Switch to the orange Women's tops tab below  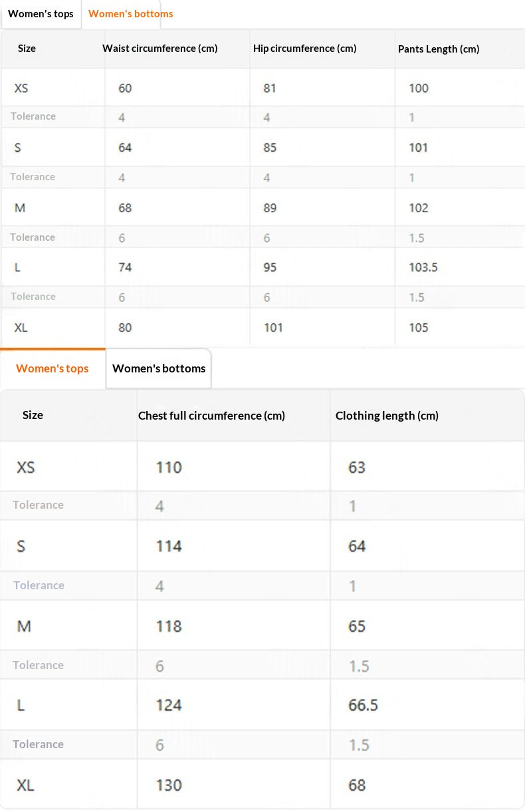pos(52,368)
